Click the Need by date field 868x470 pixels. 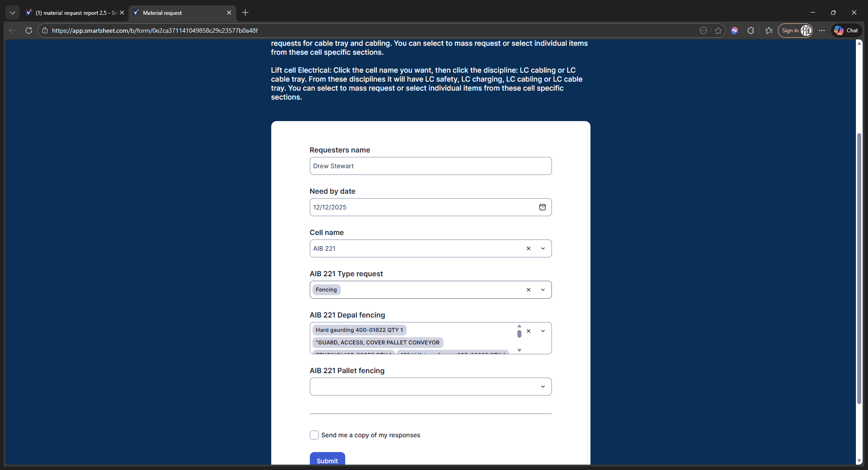[x=430, y=207]
